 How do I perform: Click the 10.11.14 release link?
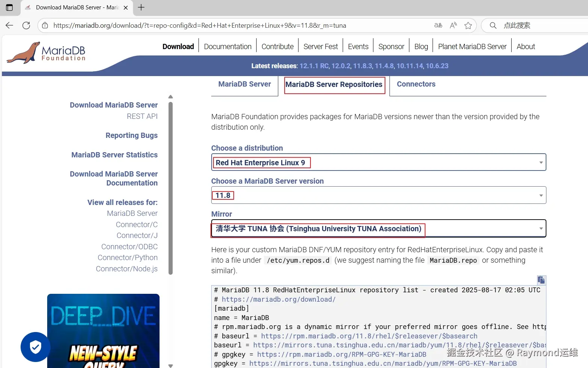point(410,66)
